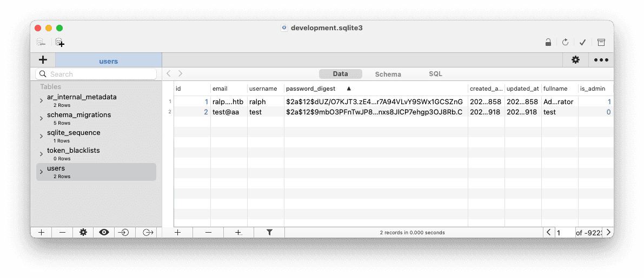Screen dimensions: 644x278
Task: Click the export arrow icon in sidebar footer
Action: (148, 233)
